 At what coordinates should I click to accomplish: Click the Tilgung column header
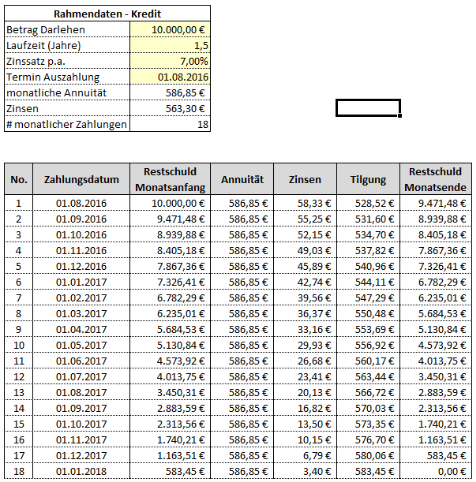pos(368,179)
